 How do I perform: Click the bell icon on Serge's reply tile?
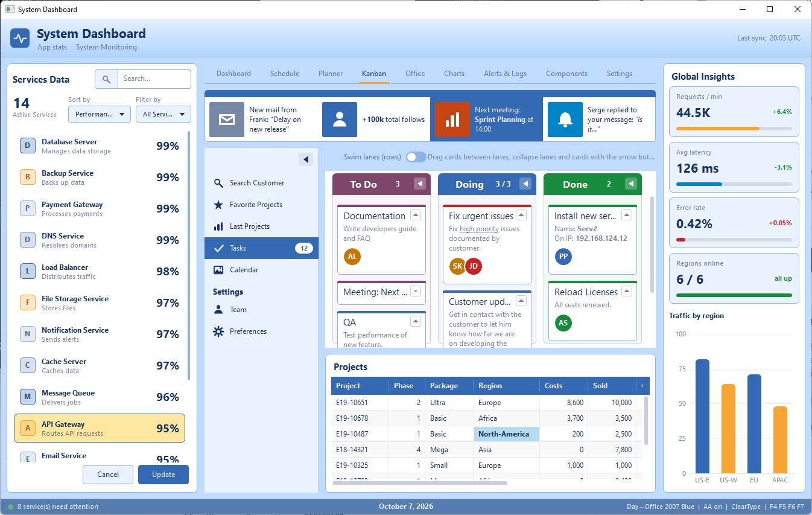click(x=565, y=120)
